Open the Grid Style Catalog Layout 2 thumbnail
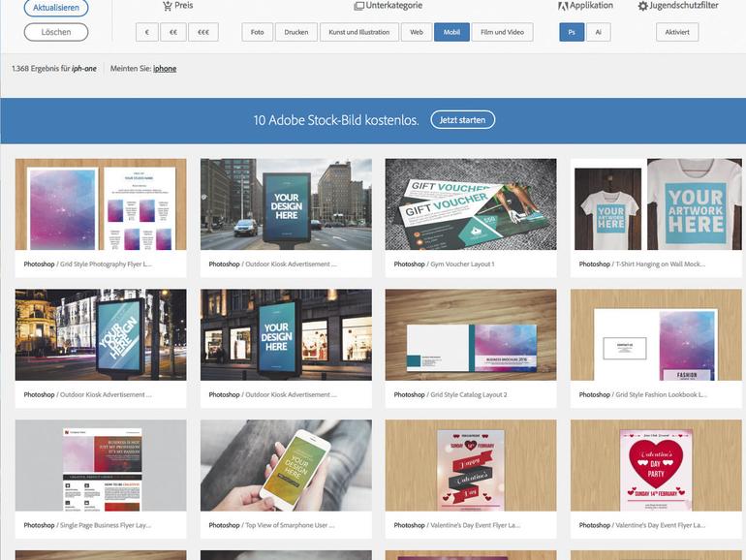This screenshot has width=746, height=560. pyautogui.click(x=471, y=334)
